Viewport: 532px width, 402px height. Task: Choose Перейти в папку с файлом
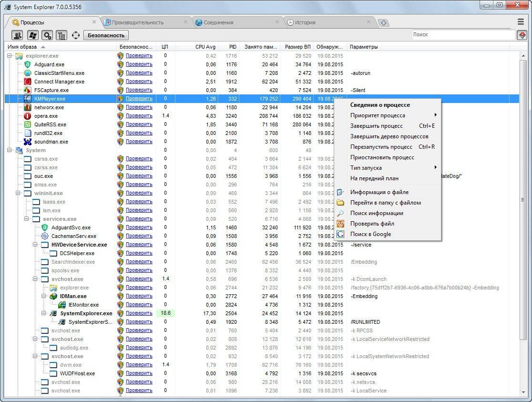click(x=388, y=203)
